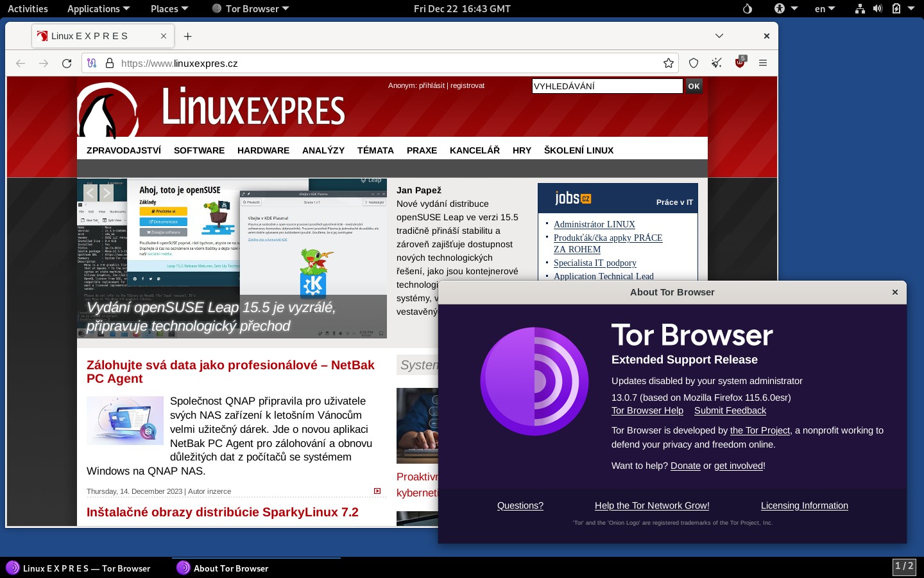Image resolution: width=924 pixels, height=578 pixels.
Task: Select the HARDWARE navigation menu item
Action: [x=263, y=150]
